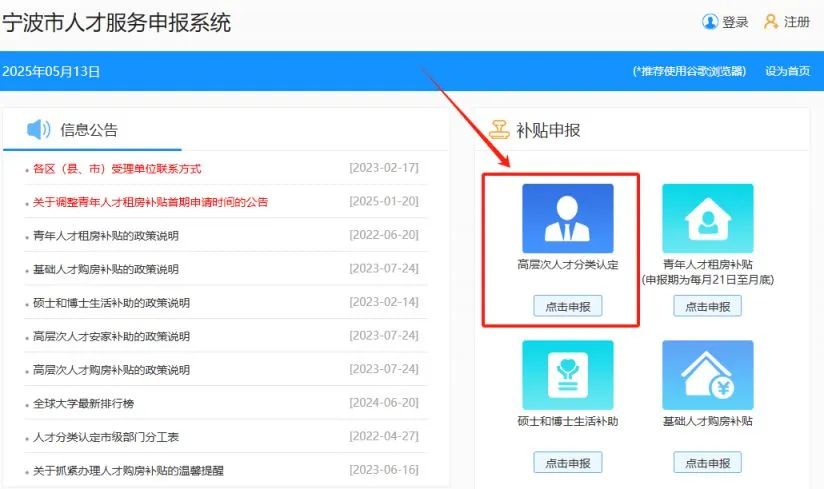Click 点击申报 under 硕士和博士生活补助
Screen dimensions: 824x489
pyautogui.click(x=568, y=463)
